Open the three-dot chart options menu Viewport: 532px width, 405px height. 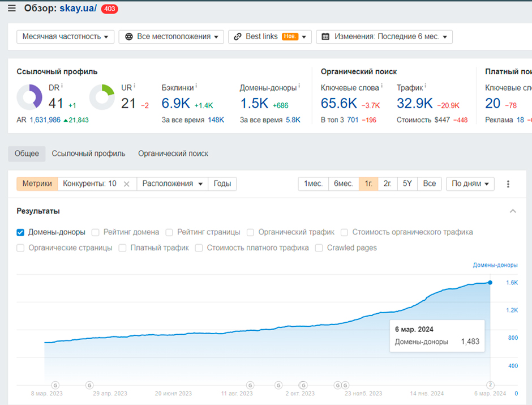[508, 184]
